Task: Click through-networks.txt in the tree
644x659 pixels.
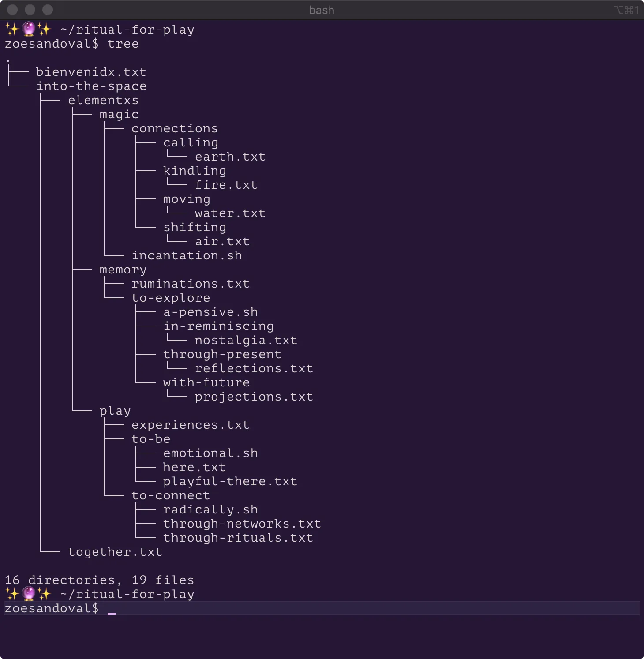Action: [x=242, y=524]
